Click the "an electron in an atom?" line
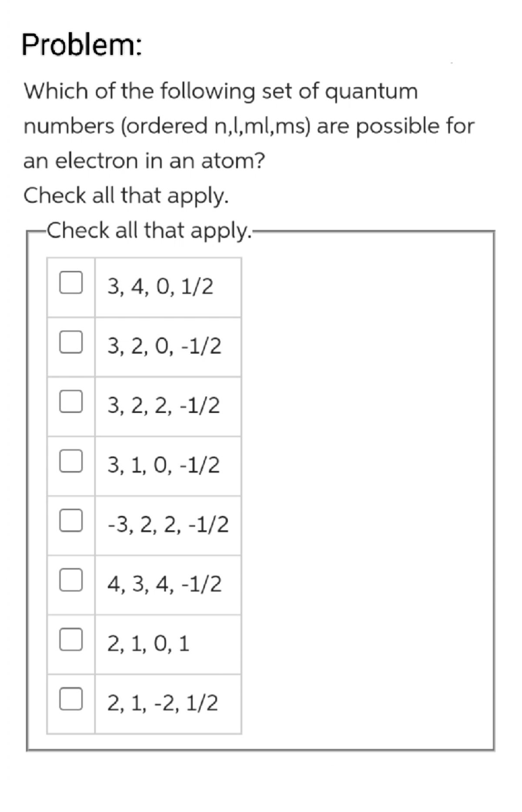The width and height of the screenshot is (522, 812). tap(144, 161)
